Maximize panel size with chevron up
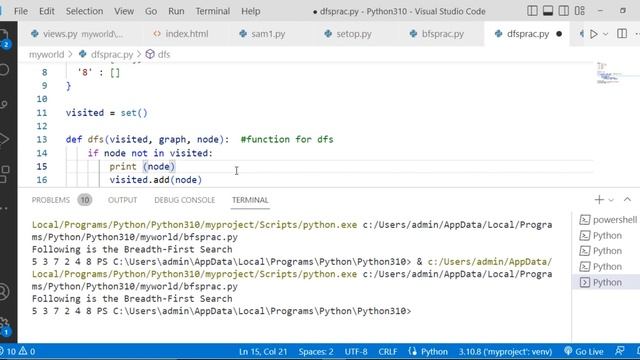This screenshot has width=640, height=360. (627, 200)
